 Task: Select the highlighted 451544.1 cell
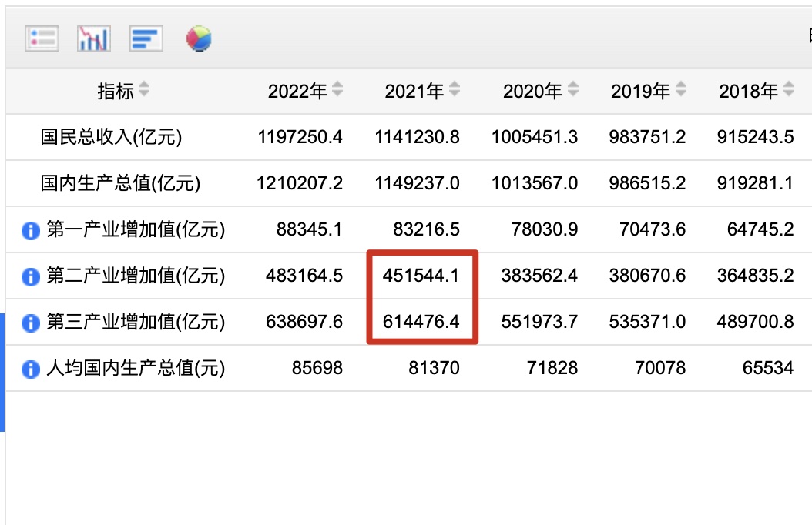point(422,276)
